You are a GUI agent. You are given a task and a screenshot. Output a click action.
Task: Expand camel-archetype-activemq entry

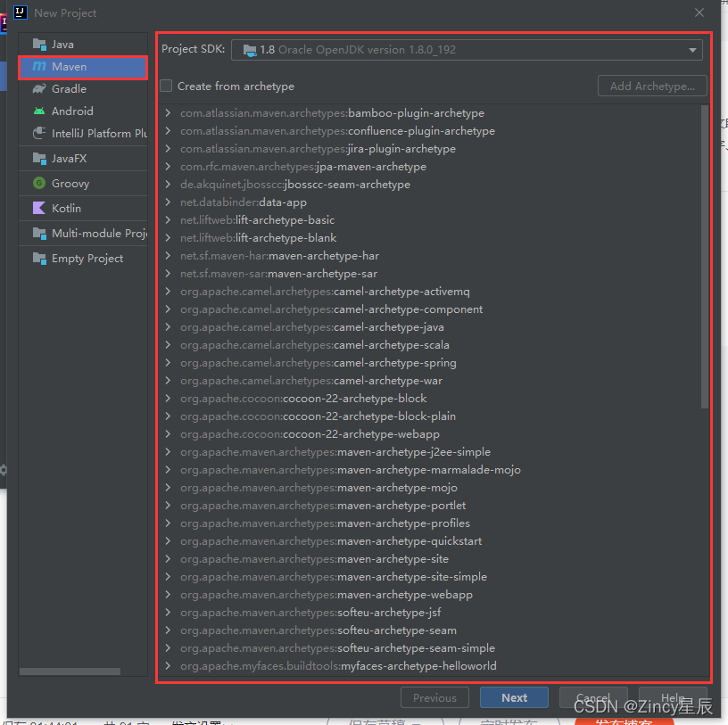(x=168, y=291)
